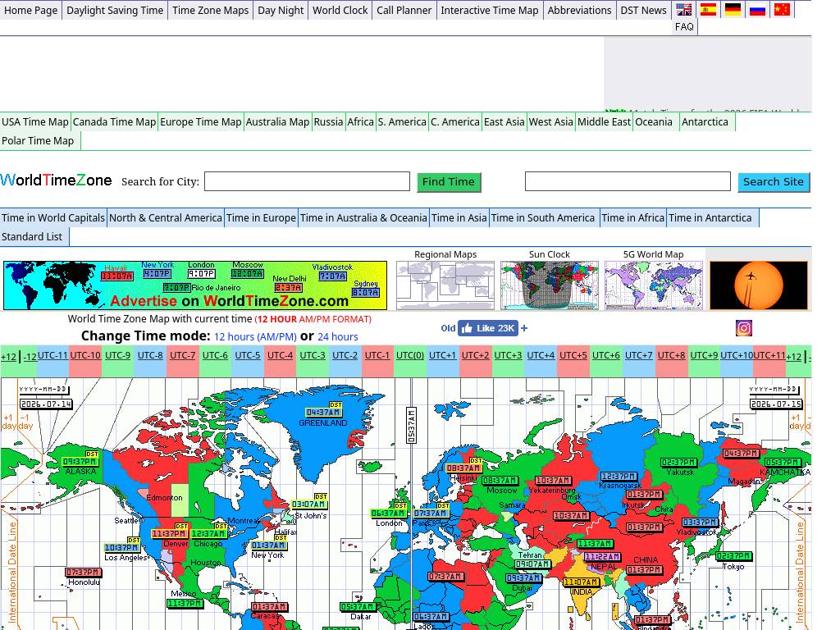
Task: Click the plus icon beside Like button
Action: click(x=524, y=328)
